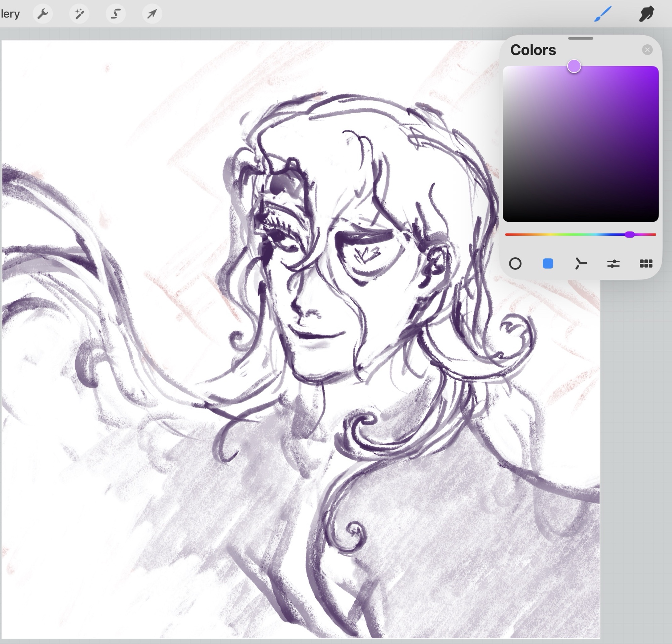Choose the Smudge finger tool
672x644 pixels.
pos(646,14)
